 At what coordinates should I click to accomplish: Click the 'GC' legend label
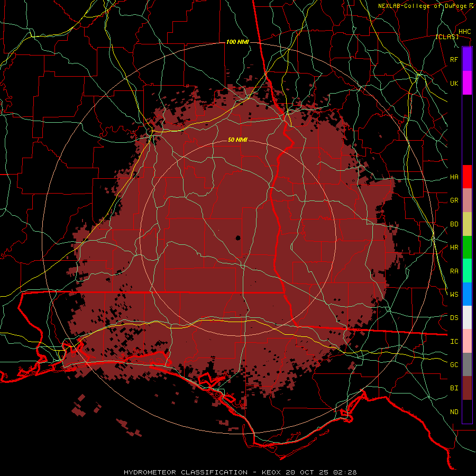pyautogui.click(x=454, y=365)
